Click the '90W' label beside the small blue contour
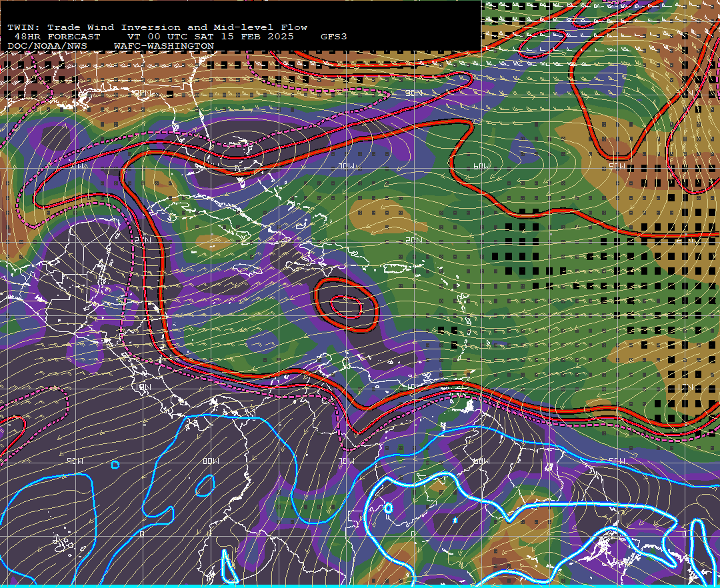Image resolution: width=720 pixels, height=588 pixels. tap(75, 461)
